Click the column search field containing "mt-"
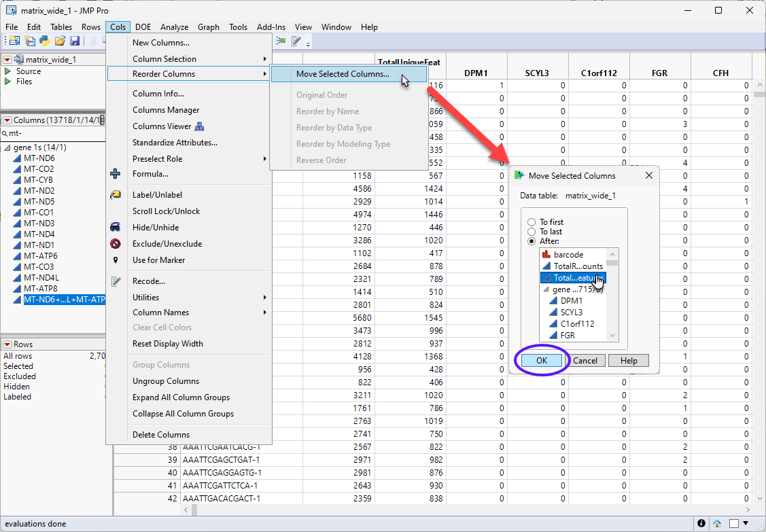The height and width of the screenshot is (532, 766). [x=54, y=134]
